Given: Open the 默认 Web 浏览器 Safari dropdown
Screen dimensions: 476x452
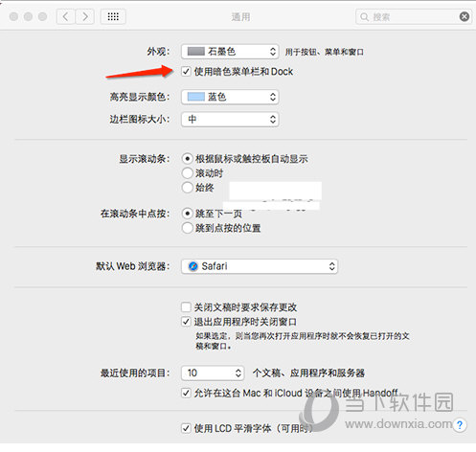Looking at the screenshot, I should [x=260, y=266].
